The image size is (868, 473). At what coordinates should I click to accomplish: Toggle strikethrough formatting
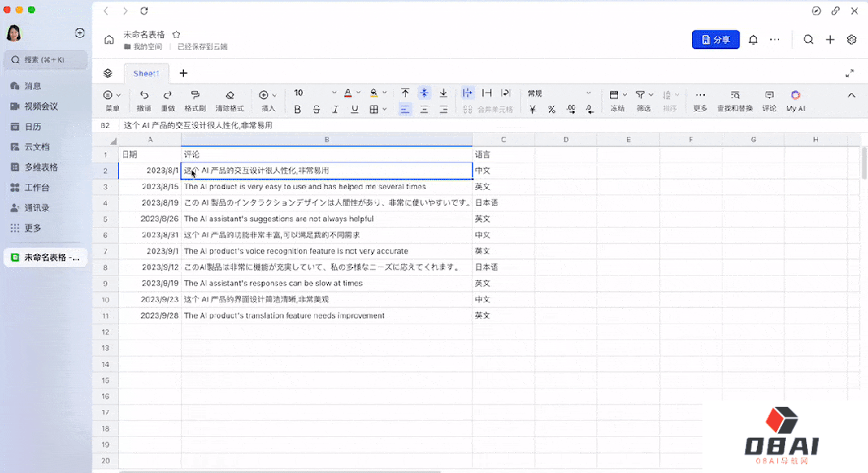click(316, 109)
